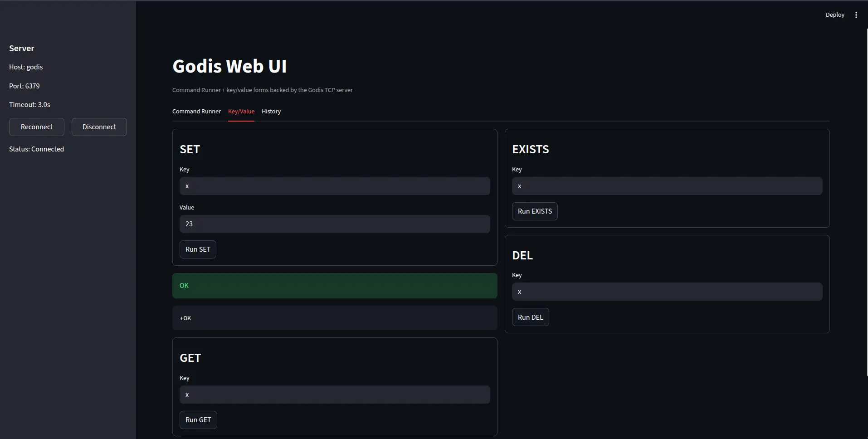Click the Deploy button
The image size is (868, 439).
[x=835, y=15]
